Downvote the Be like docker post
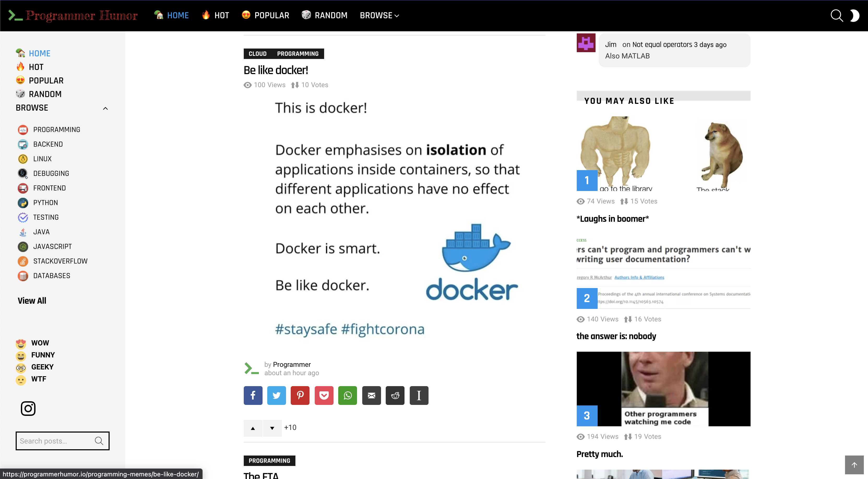 coord(272,428)
